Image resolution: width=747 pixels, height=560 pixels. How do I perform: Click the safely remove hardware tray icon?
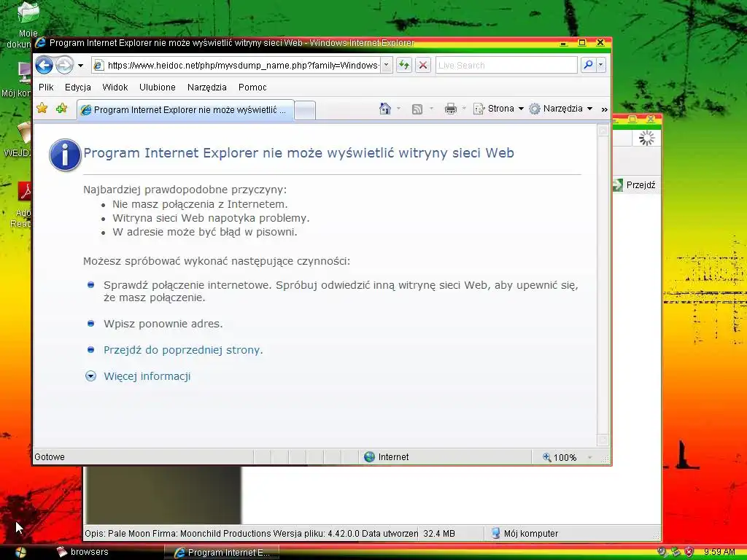pyautogui.click(x=676, y=552)
